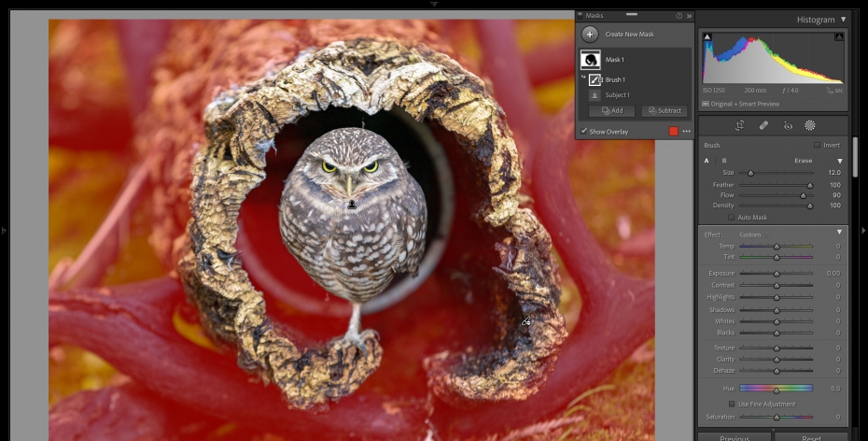This screenshot has width=868, height=441.
Task: Select the Mask 1 thumbnail
Action: (x=591, y=59)
